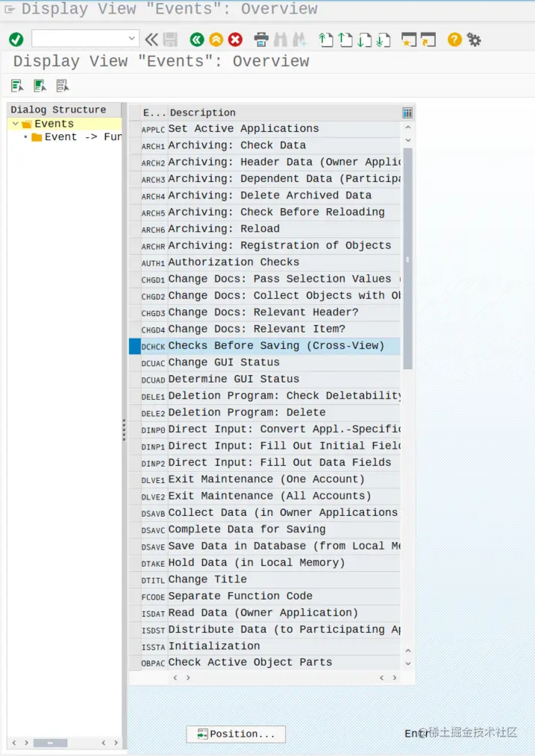Click the E... event column header
535x756 pixels.
[154, 113]
